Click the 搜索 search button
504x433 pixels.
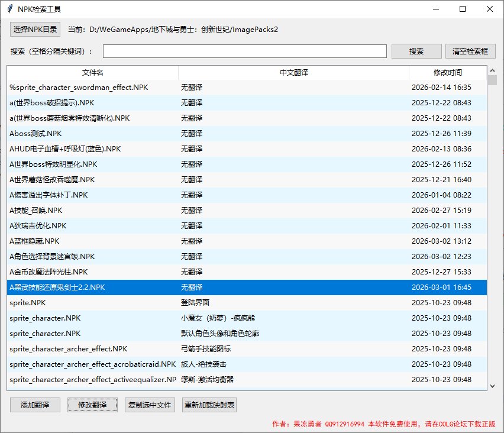[x=416, y=51]
